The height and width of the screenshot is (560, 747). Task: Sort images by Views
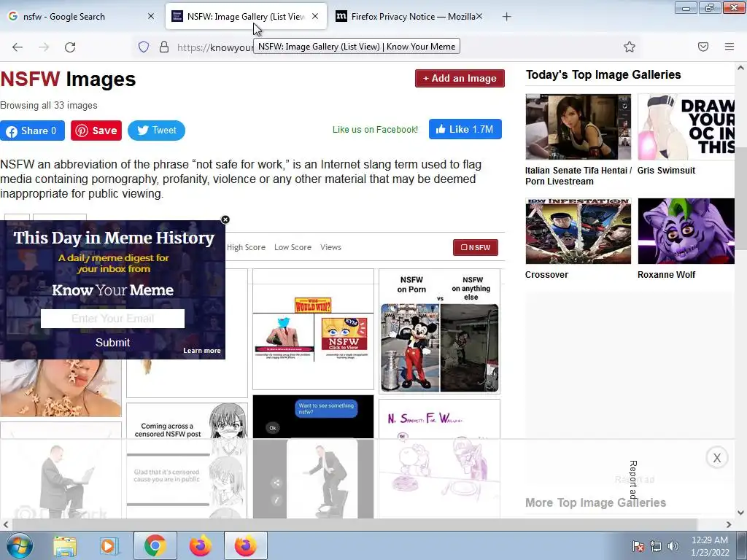click(330, 247)
